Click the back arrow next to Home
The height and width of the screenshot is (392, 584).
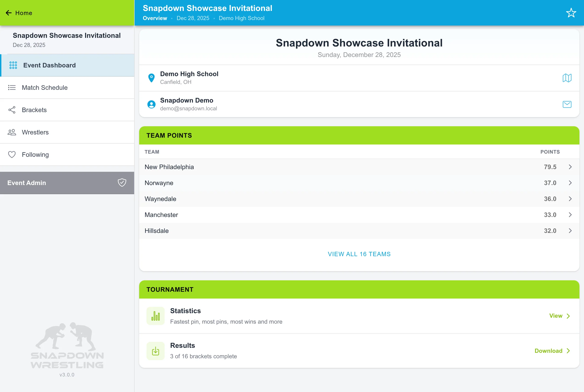coord(9,13)
